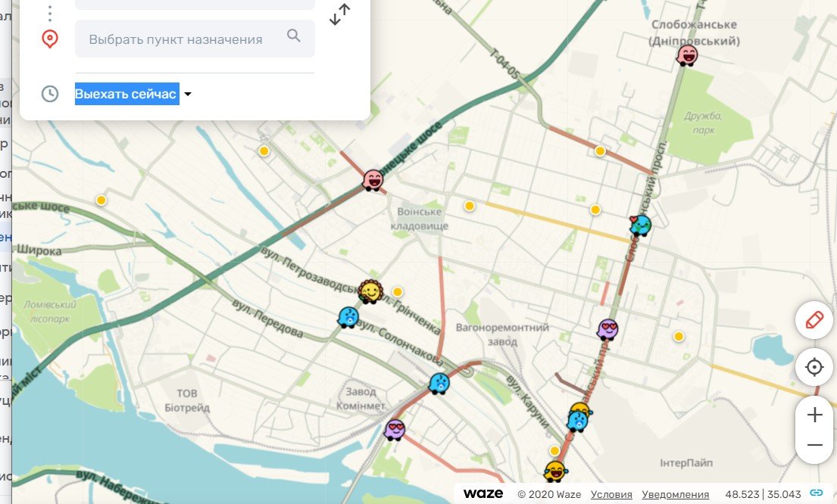Zoom in with the plus button
The image size is (837, 504).
(x=814, y=415)
